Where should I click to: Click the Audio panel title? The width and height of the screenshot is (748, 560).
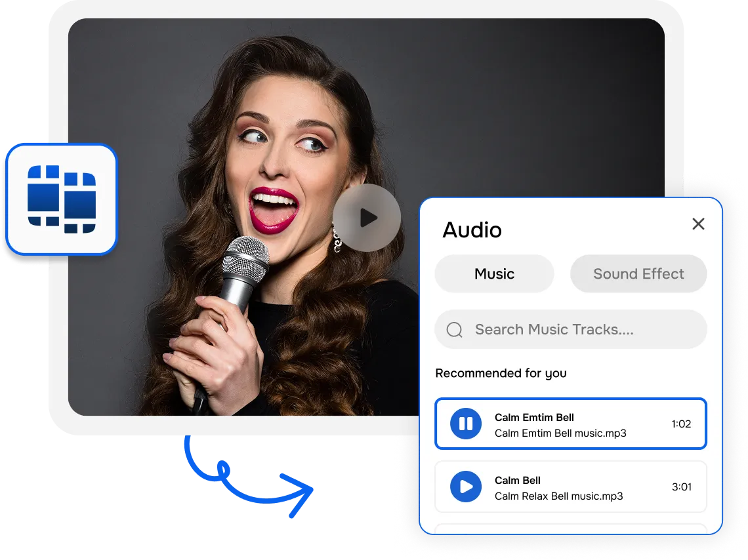[x=472, y=230]
